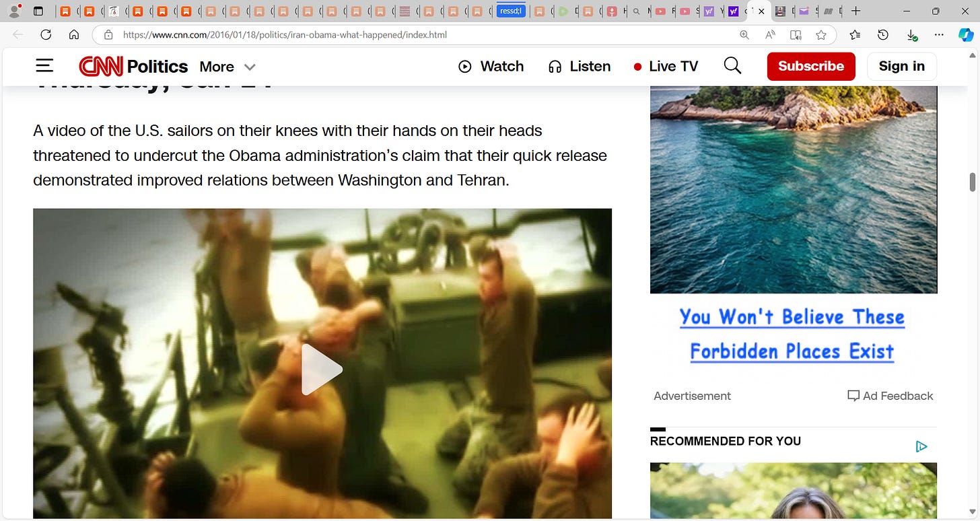Viewport: 980px width, 521px height.
Task: Open the CNN search magnifier
Action: click(x=732, y=66)
